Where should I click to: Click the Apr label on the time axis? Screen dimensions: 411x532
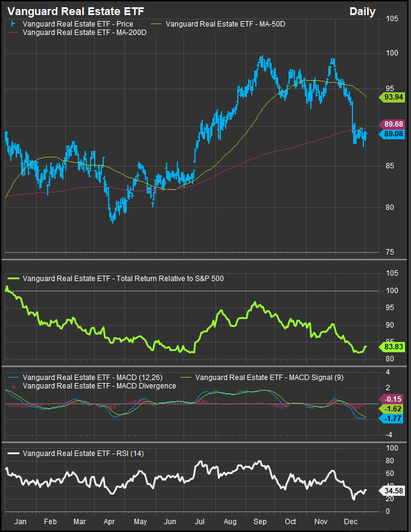[x=109, y=521]
